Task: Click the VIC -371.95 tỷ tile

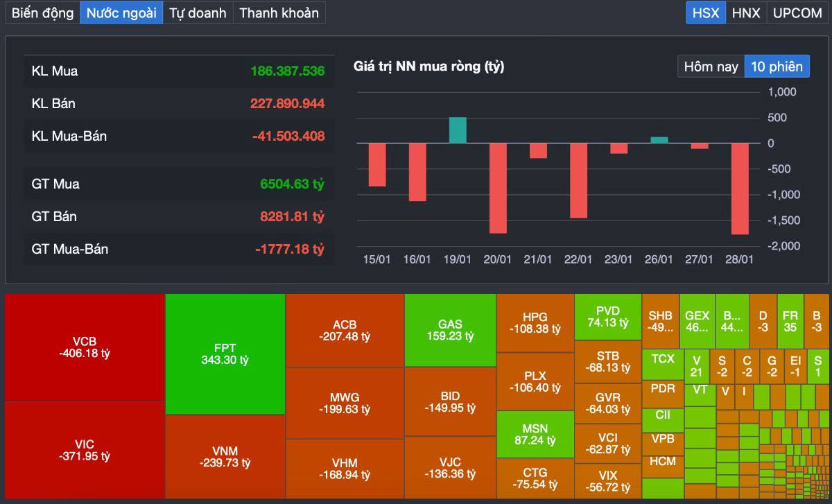Action: [x=85, y=450]
